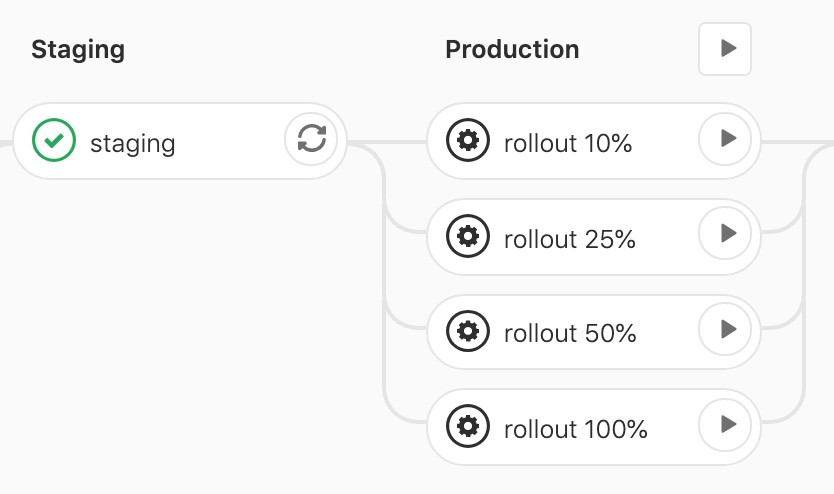The height and width of the screenshot is (494, 834).
Task: Open the rollout 25% job
Action: [x=570, y=239]
